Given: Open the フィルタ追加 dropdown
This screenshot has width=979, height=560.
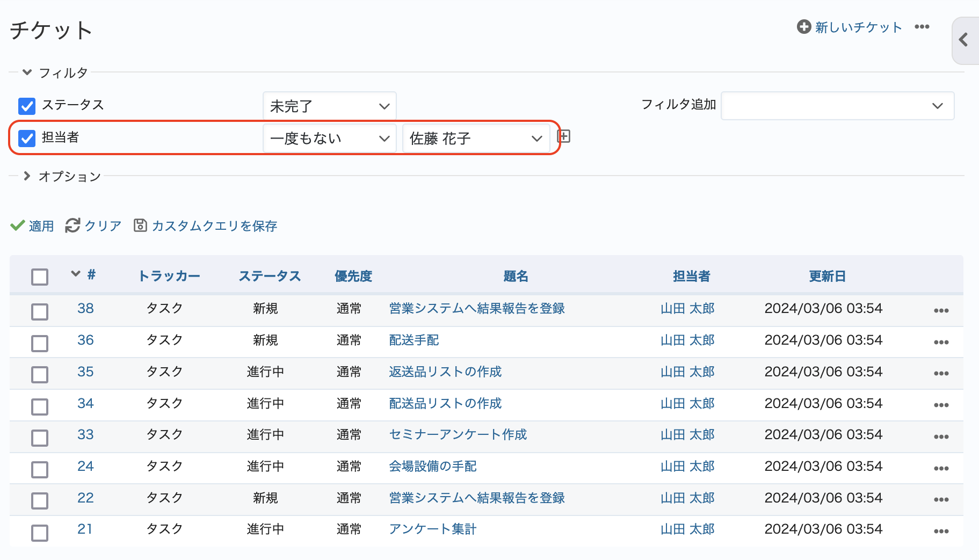Looking at the screenshot, I should (837, 106).
